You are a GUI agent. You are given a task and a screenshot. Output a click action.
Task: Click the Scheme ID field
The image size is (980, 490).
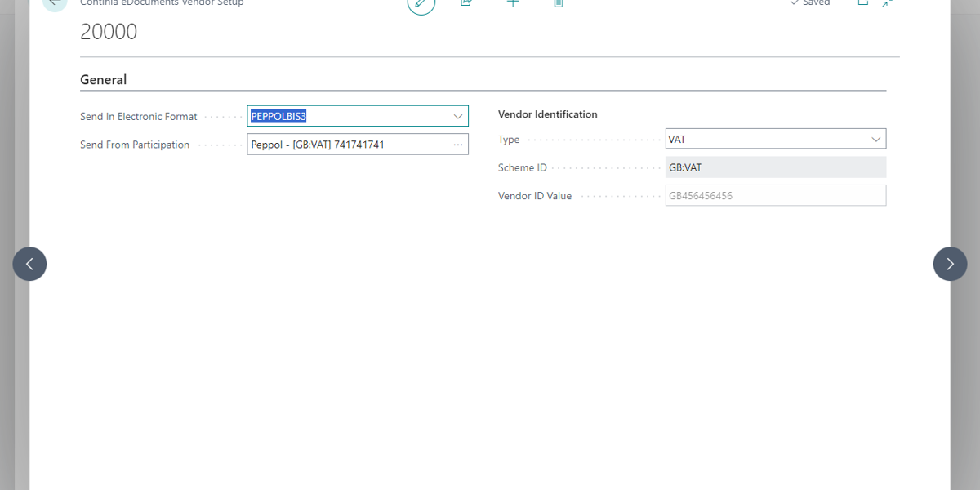(775, 167)
